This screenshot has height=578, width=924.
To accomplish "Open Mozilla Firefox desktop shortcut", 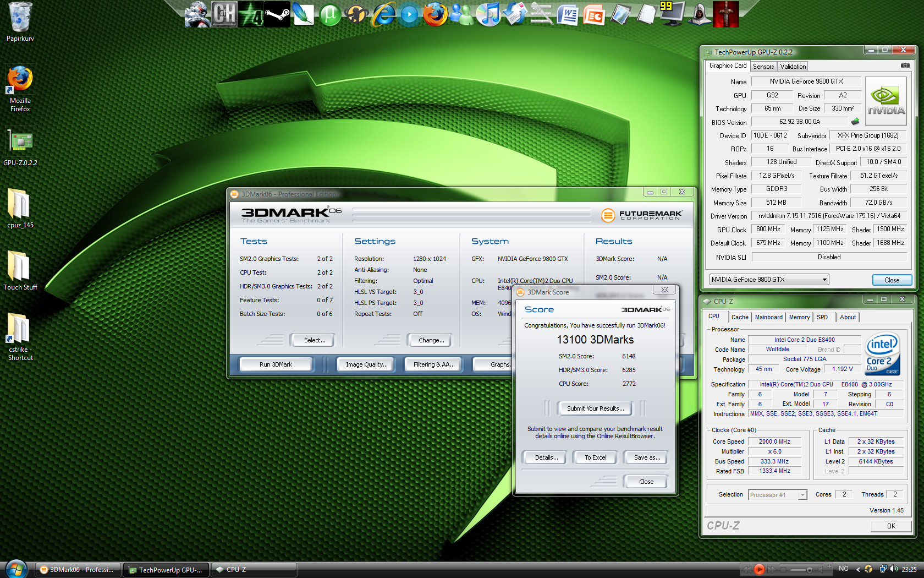I will point(20,88).
